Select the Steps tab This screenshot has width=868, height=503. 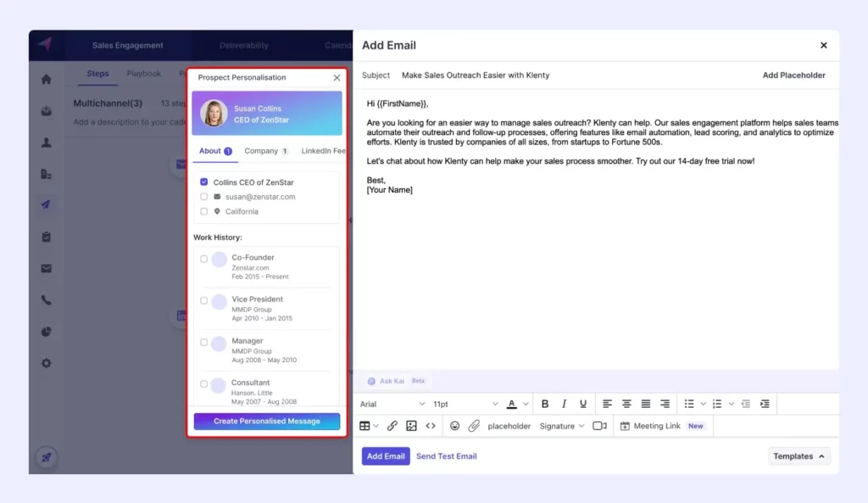tap(97, 74)
